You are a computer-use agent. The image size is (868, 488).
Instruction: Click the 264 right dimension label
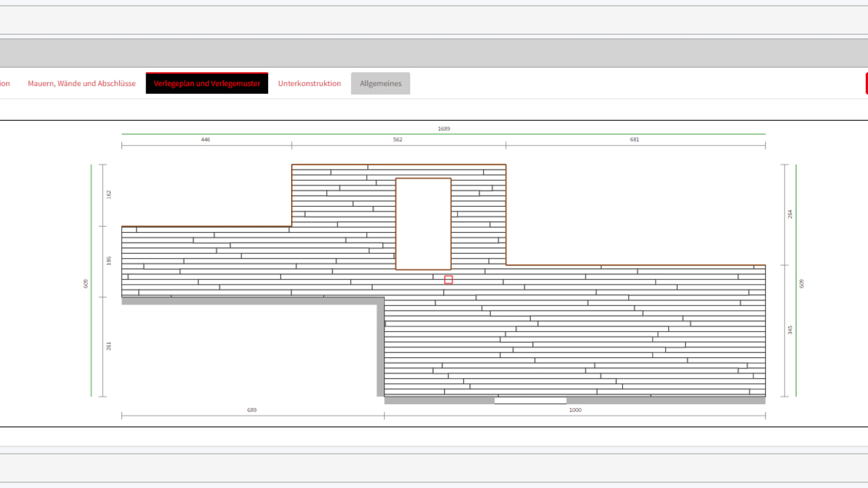(790, 214)
